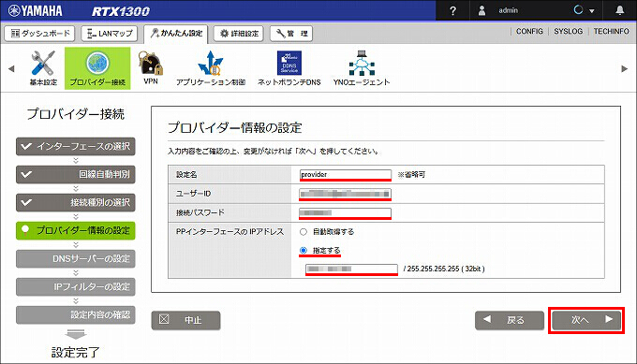The image size is (637, 364).
Task: Expand the refresh dropdown arrow
Action: (592, 11)
